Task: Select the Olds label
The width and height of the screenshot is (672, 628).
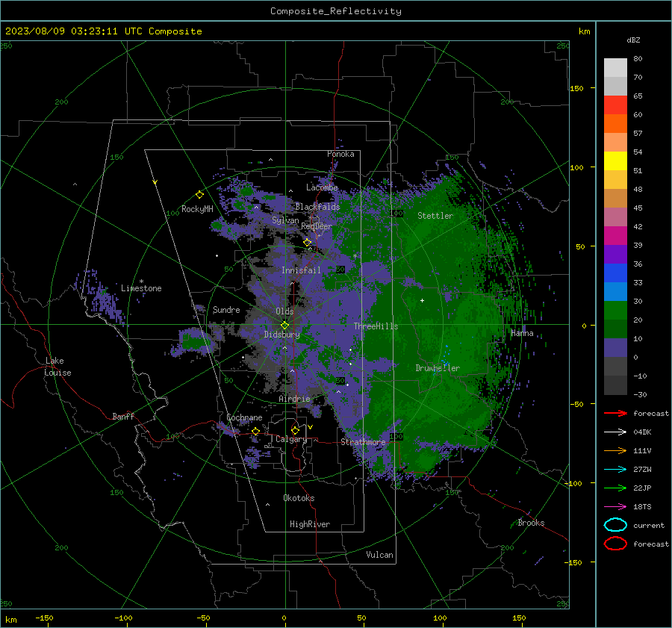Action: point(284,311)
